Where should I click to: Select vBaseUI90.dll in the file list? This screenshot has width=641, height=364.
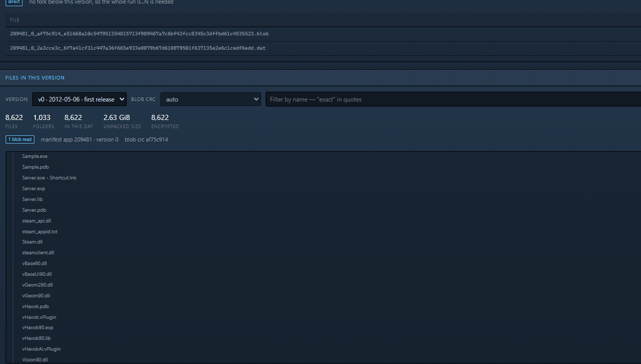(x=37, y=274)
